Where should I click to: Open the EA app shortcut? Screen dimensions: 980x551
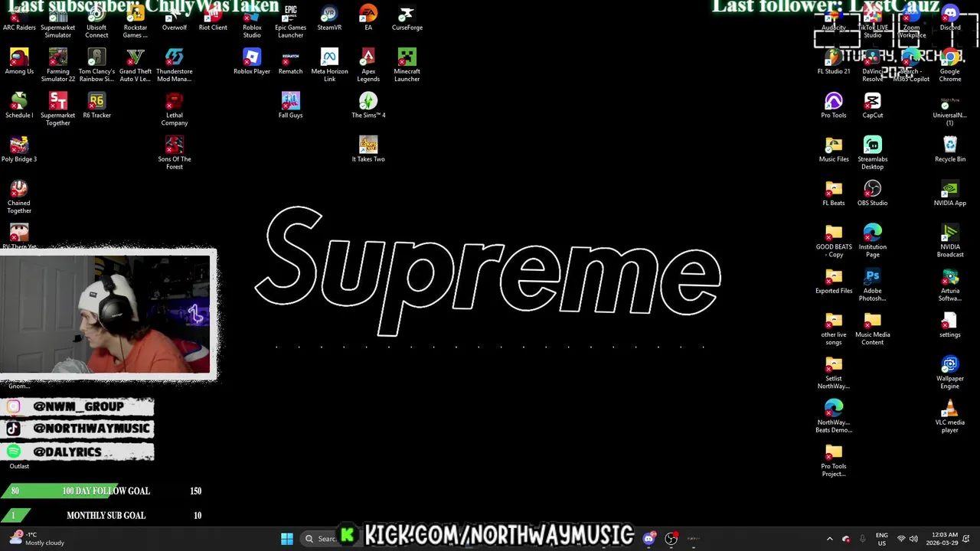368,19
